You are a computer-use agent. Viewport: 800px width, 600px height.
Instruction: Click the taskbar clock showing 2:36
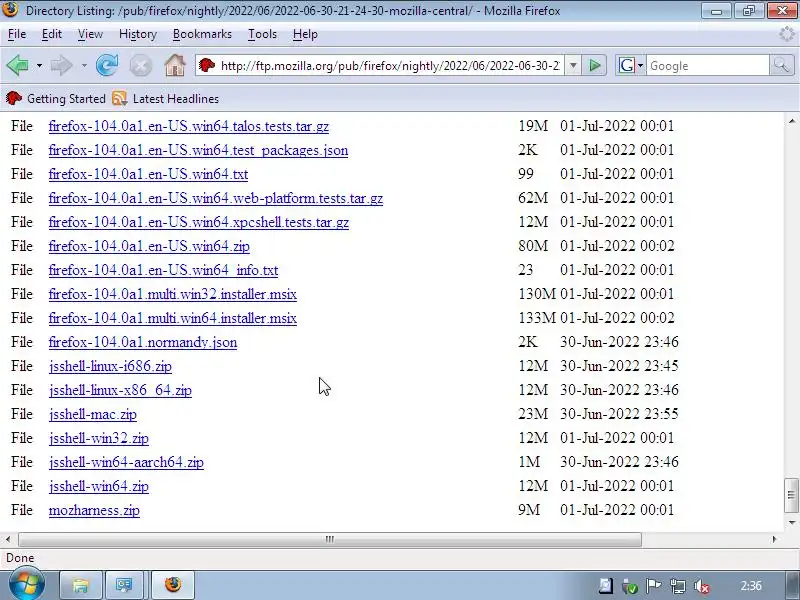(751, 586)
